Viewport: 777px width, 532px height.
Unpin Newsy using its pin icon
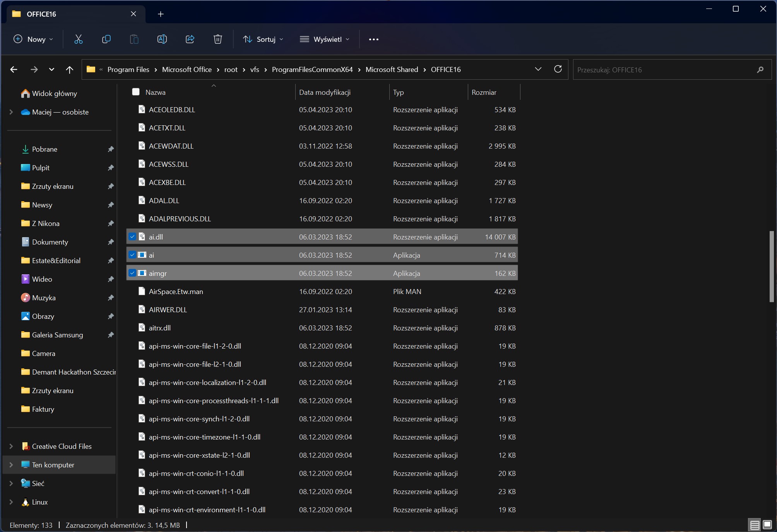[x=111, y=205]
